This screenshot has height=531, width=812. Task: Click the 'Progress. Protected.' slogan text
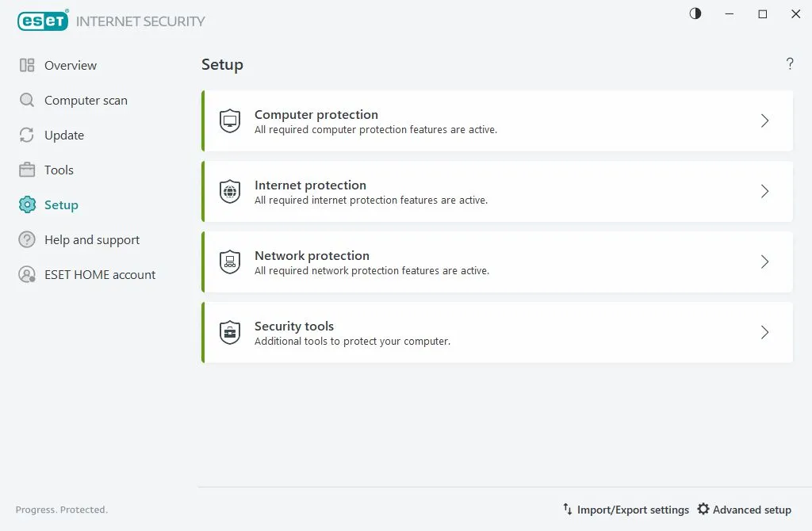coord(62,510)
